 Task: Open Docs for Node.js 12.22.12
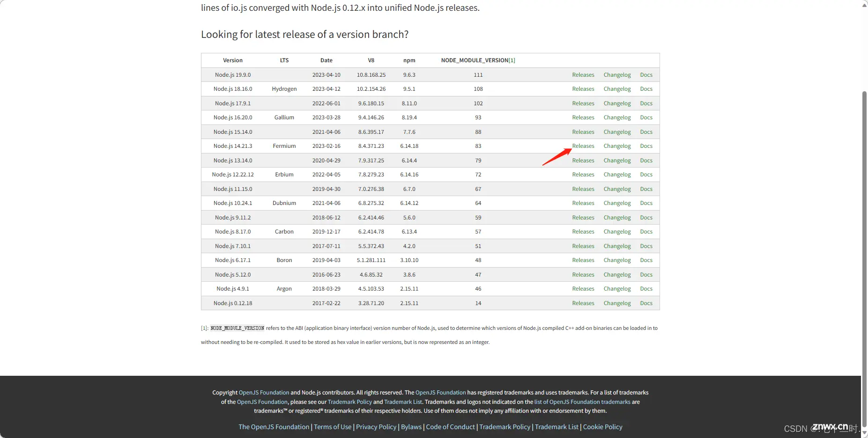(646, 175)
